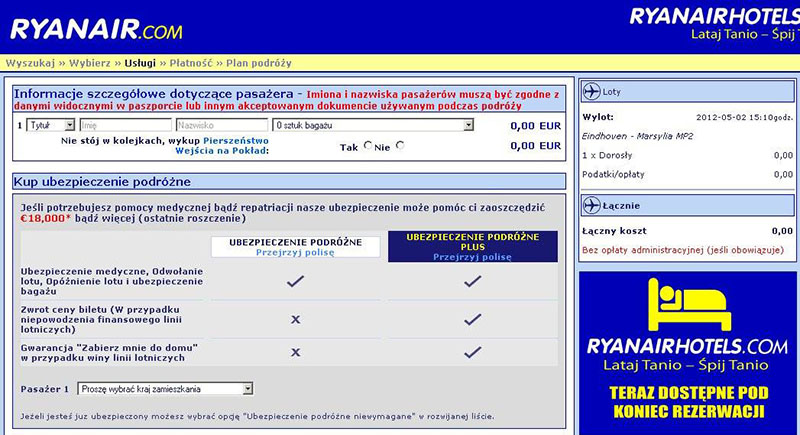Open the Pierszeństwo Wejścia na Pokład link
The image size is (800, 435).
(222, 145)
